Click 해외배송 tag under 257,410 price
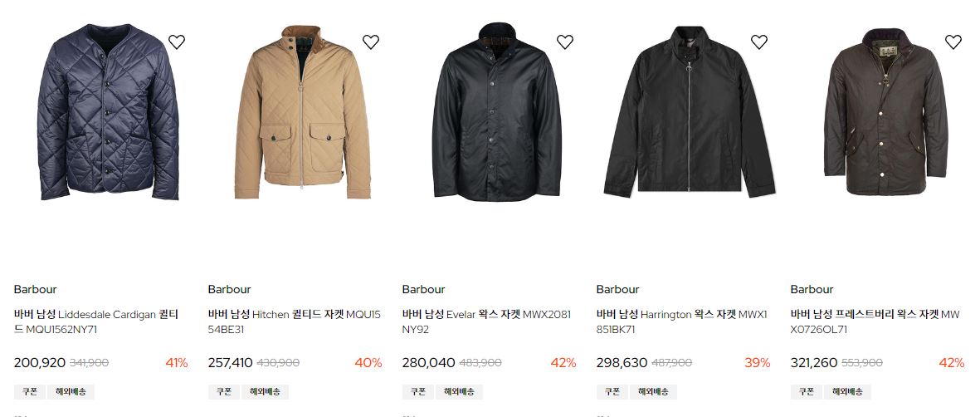Viewport: 980px width, 417px height. point(265,392)
